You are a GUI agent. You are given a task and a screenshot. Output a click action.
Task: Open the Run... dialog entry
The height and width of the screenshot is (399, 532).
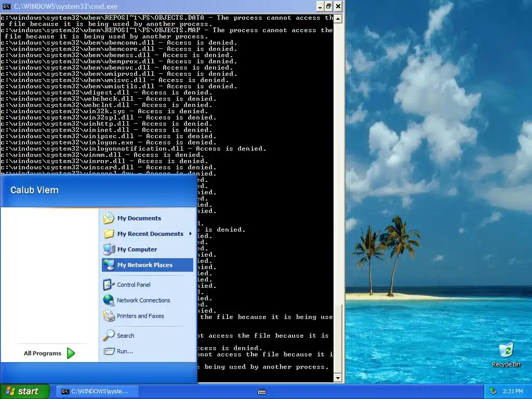click(x=147, y=351)
